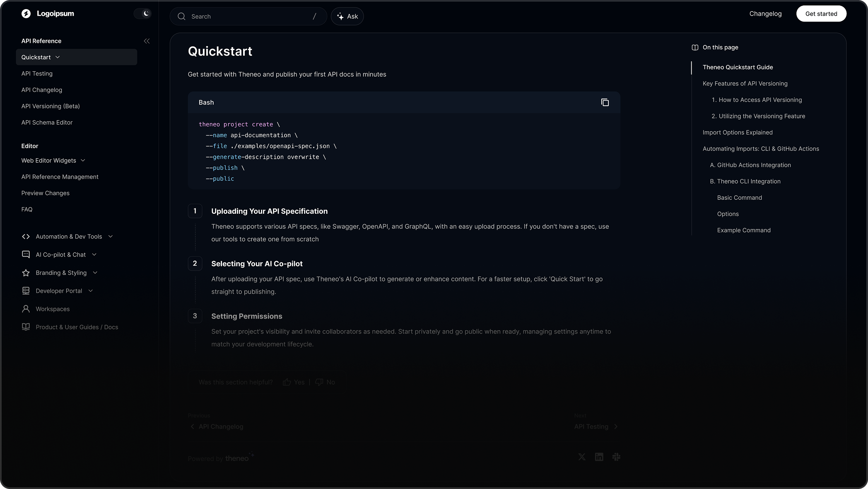Click the Get started button
868x489 pixels.
(821, 14)
